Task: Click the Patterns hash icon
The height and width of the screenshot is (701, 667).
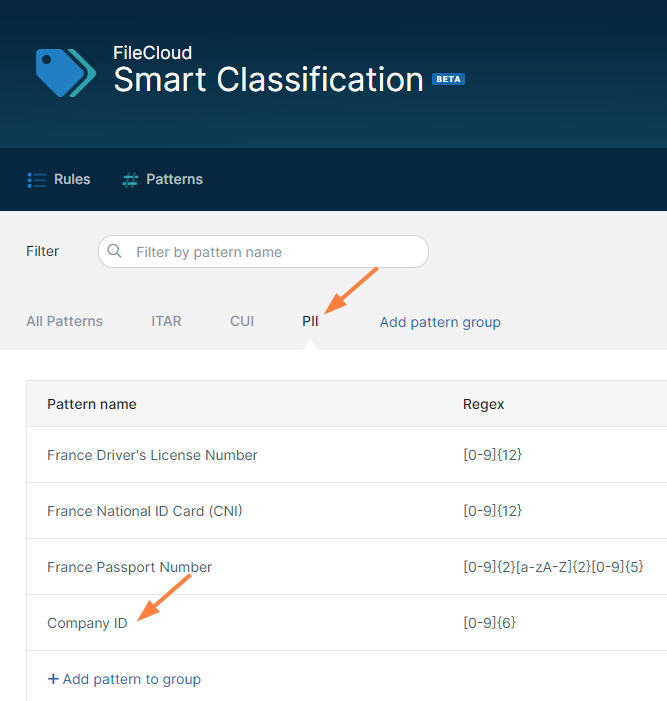Action: click(x=130, y=180)
